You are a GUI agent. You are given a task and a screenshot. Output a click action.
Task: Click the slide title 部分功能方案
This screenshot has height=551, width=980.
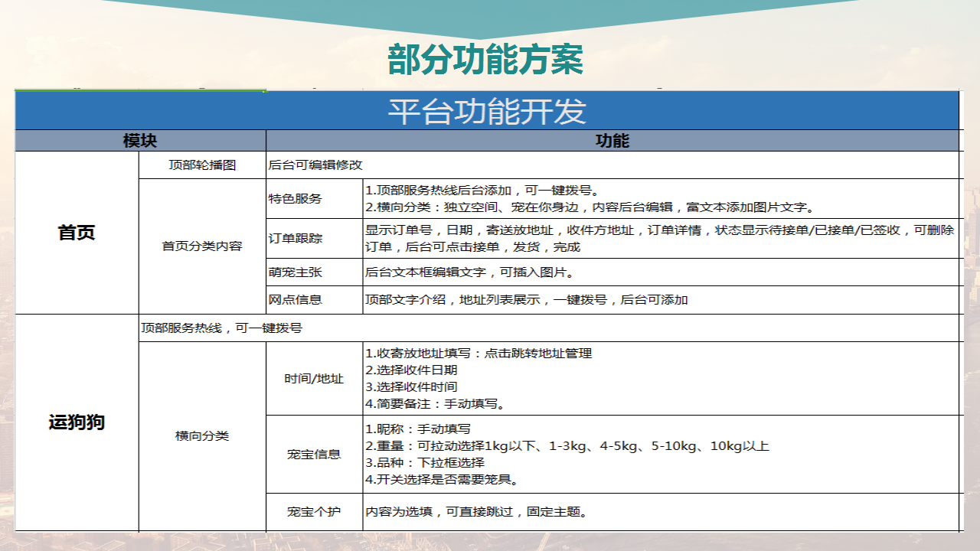click(485, 60)
